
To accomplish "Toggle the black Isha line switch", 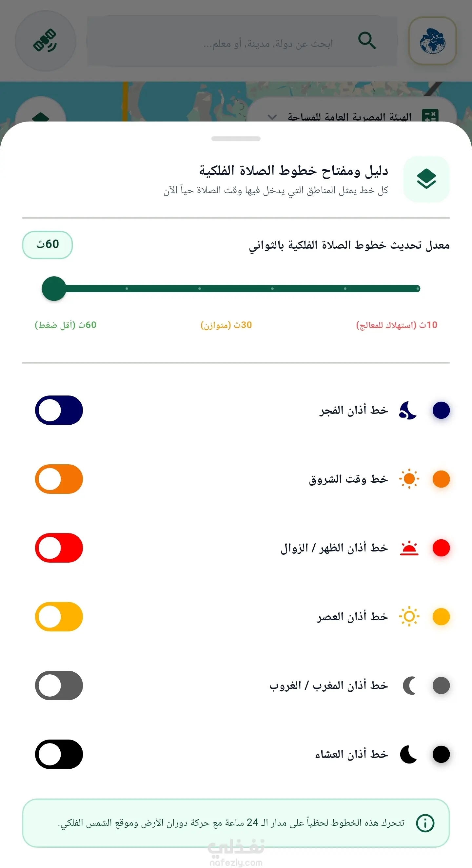I will (x=59, y=754).
